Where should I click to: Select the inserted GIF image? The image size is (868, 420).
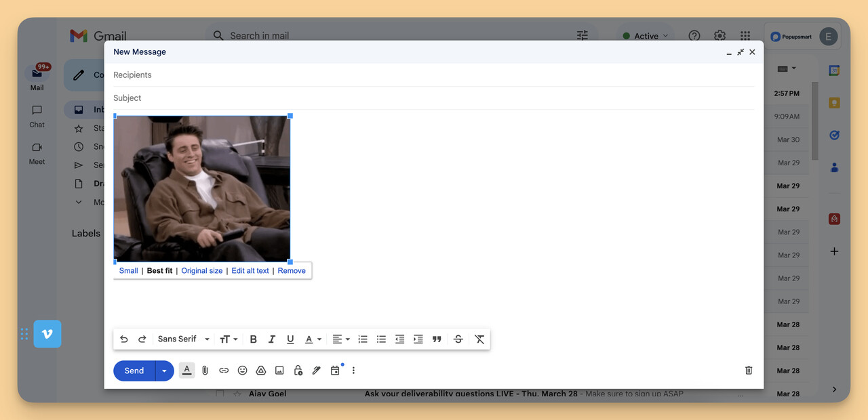[202, 189]
